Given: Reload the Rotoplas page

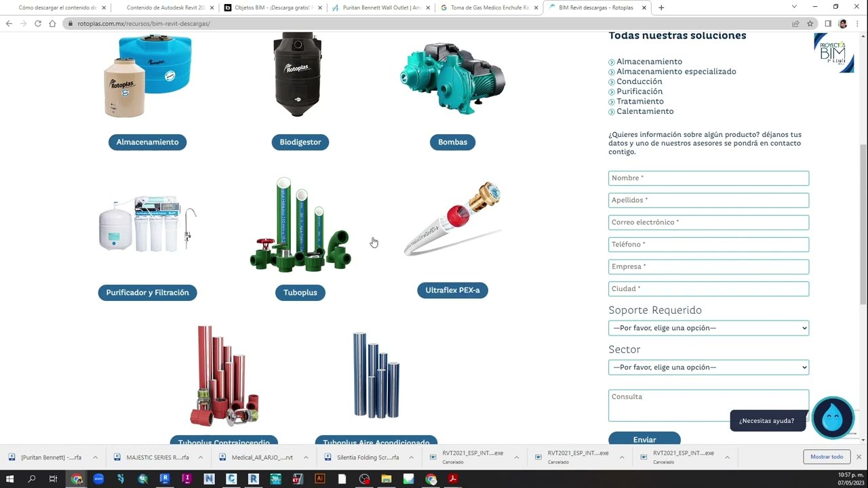Looking at the screenshot, I should (x=38, y=24).
